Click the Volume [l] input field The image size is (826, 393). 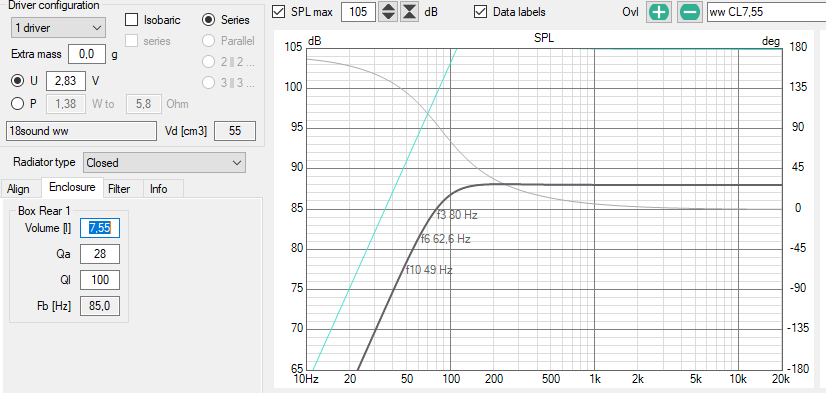pyautogui.click(x=100, y=228)
